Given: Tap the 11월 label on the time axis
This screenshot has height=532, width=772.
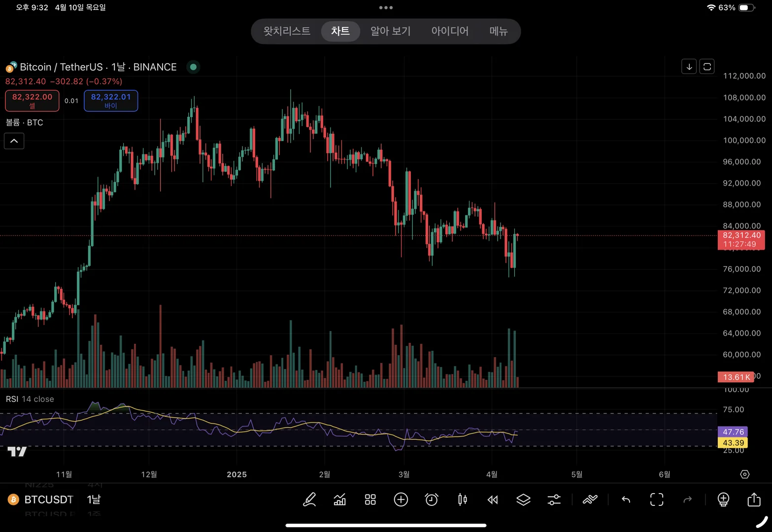Looking at the screenshot, I should pyautogui.click(x=64, y=474).
